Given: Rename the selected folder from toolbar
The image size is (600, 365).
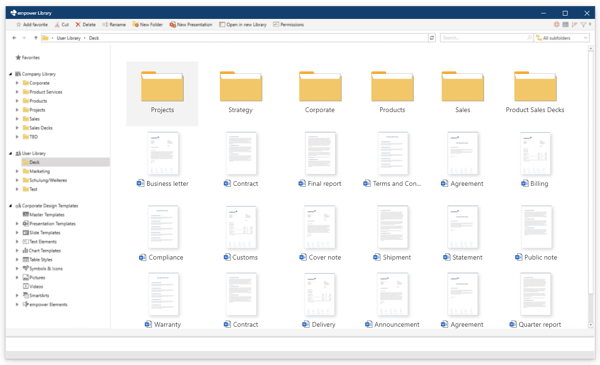Looking at the screenshot, I should (x=114, y=24).
